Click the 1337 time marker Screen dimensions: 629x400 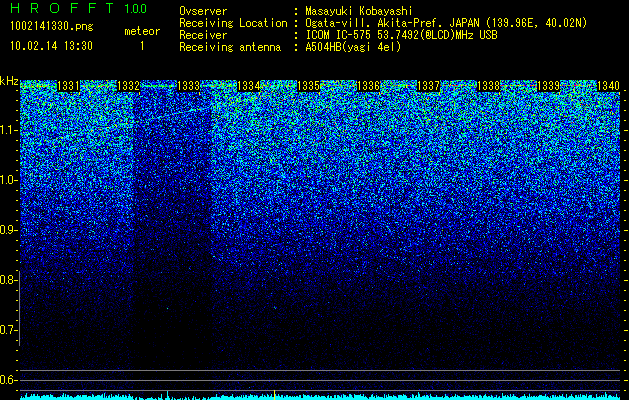(x=428, y=86)
